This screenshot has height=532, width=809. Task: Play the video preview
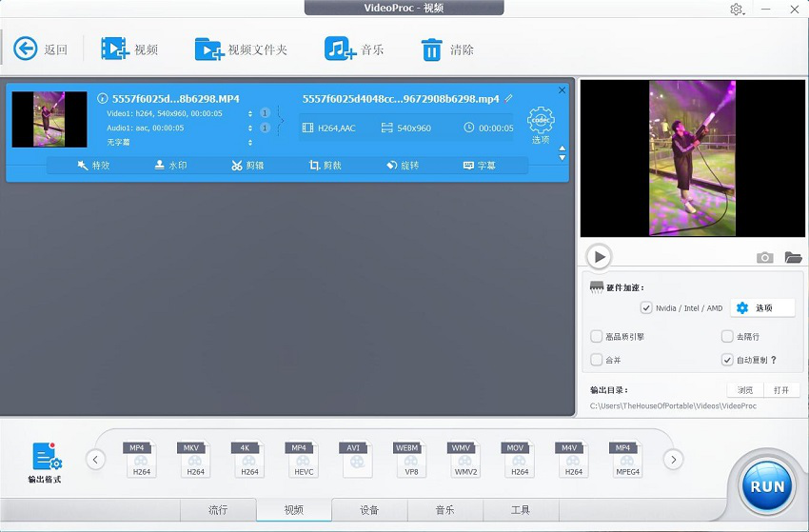598,256
